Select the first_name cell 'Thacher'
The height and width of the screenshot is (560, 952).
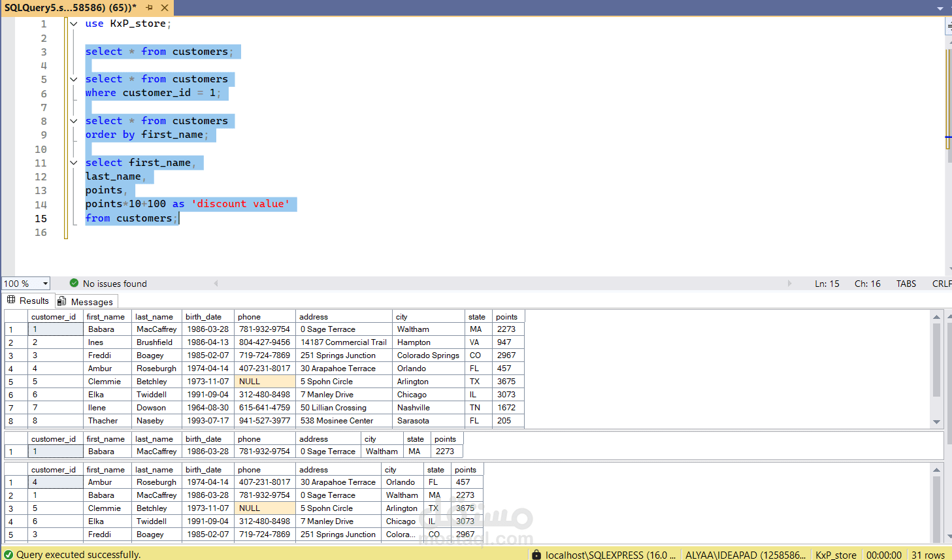click(108, 421)
